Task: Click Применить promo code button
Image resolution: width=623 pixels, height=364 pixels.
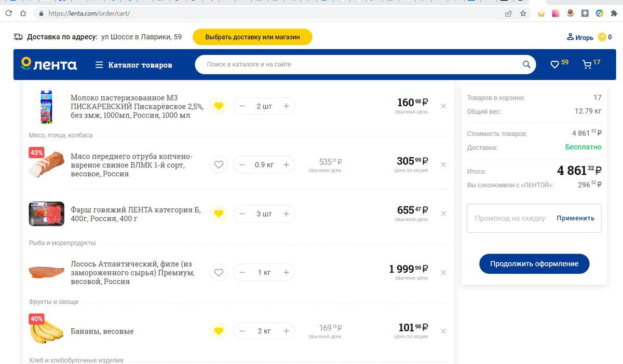Action: [x=576, y=218]
